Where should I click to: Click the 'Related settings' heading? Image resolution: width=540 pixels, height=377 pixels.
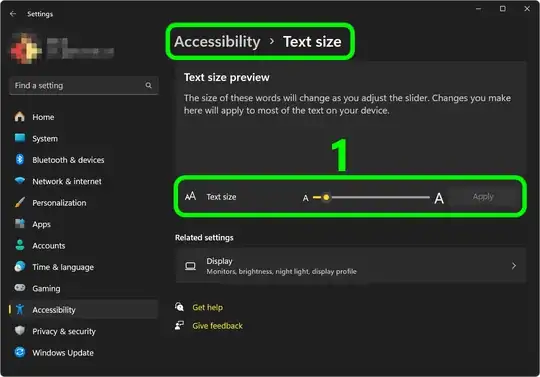click(x=204, y=238)
